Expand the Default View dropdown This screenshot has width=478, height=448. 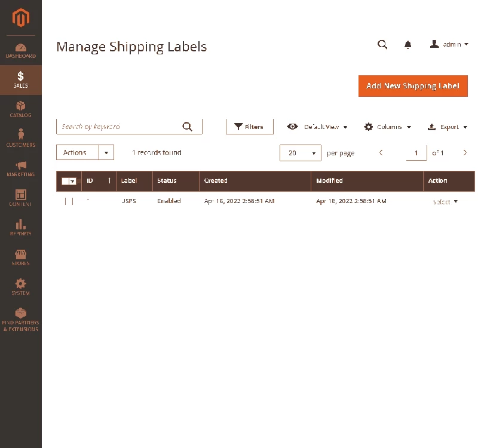(317, 127)
